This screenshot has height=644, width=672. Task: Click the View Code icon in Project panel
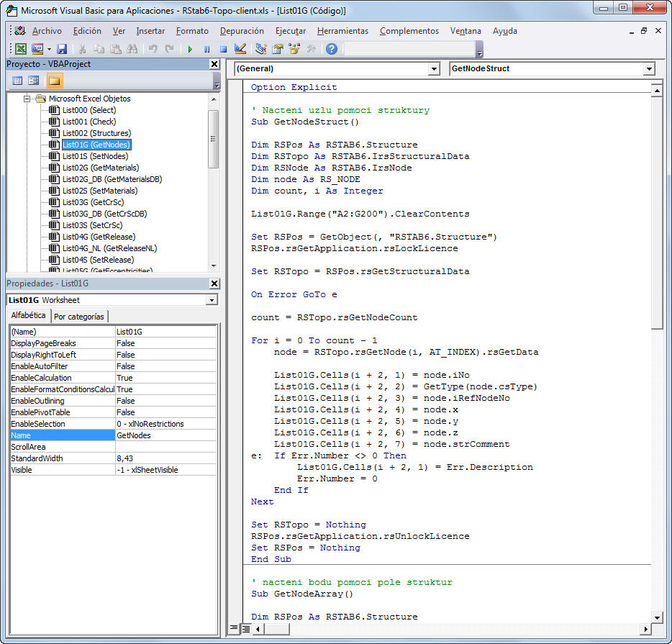coord(17,80)
